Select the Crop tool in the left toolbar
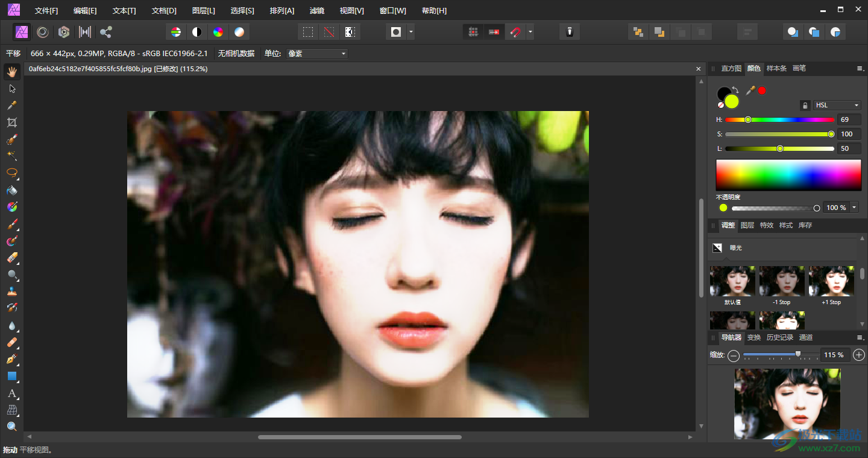This screenshot has height=458, width=868. click(x=11, y=122)
